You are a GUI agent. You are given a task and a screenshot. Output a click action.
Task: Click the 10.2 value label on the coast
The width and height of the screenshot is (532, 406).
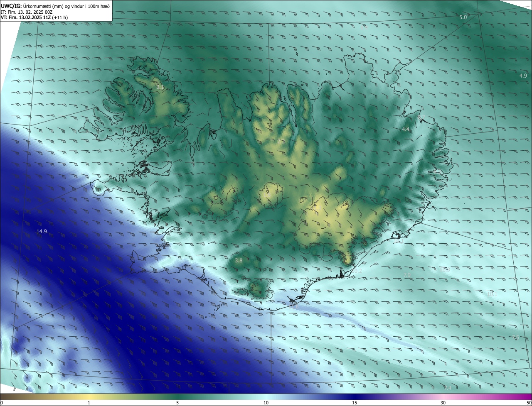357,271
